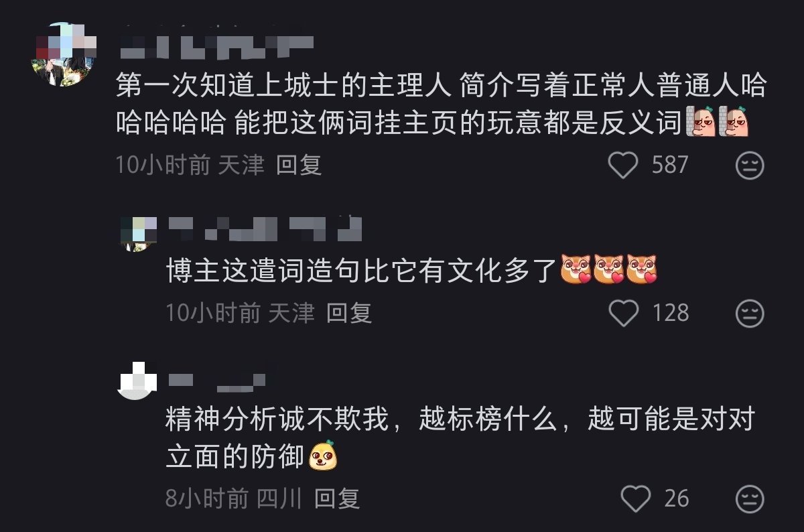Click the 587 like count
This screenshot has width=804, height=532.
[669, 165]
